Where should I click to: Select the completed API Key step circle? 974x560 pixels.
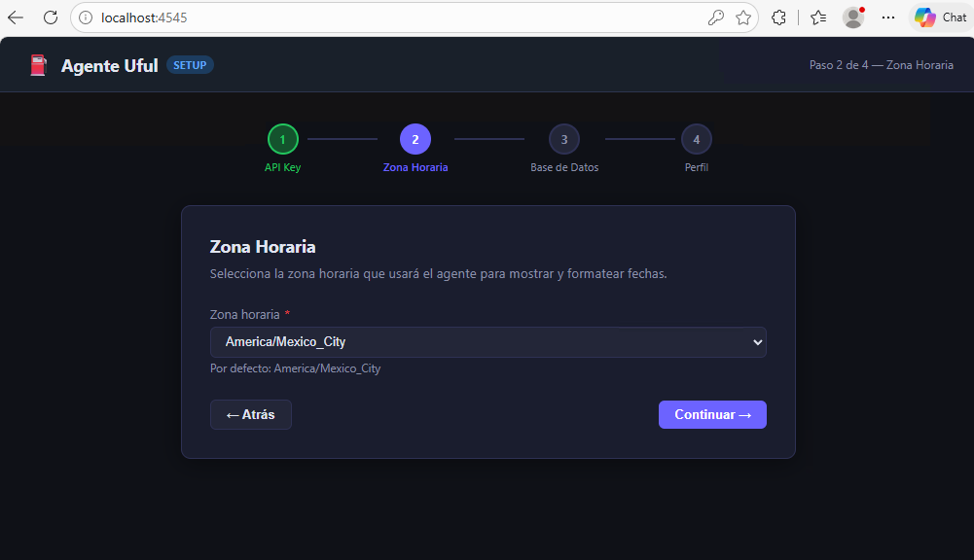[282, 139]
